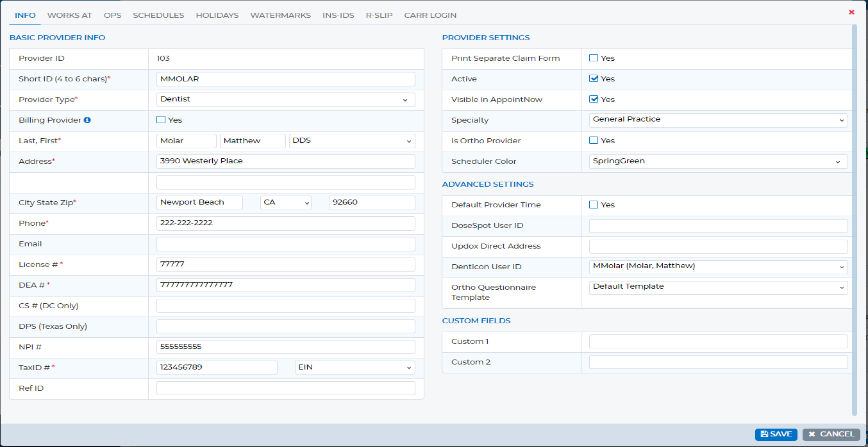868x447 pixels.
Task: Click the Updox Direct Address field
Action: point(718,246)
